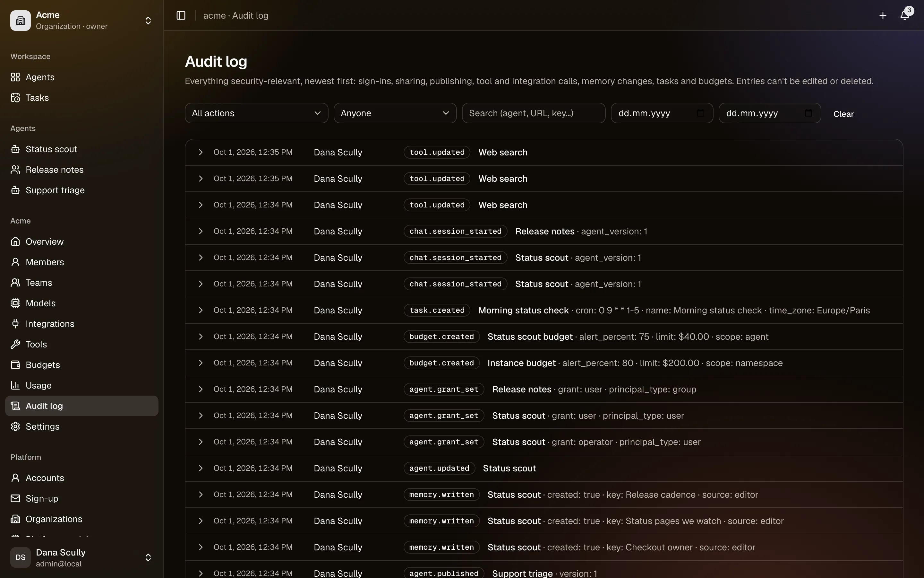Click the Release notes agent.grant_set entry

(x=544, y=389)
